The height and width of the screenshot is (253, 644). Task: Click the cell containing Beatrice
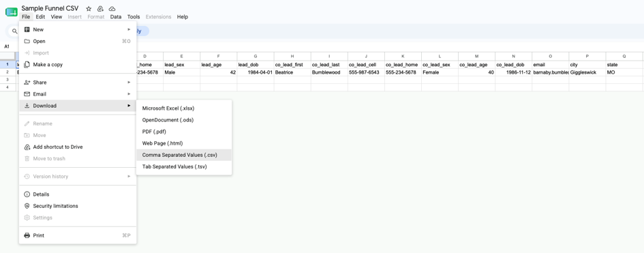pos(292,72)
